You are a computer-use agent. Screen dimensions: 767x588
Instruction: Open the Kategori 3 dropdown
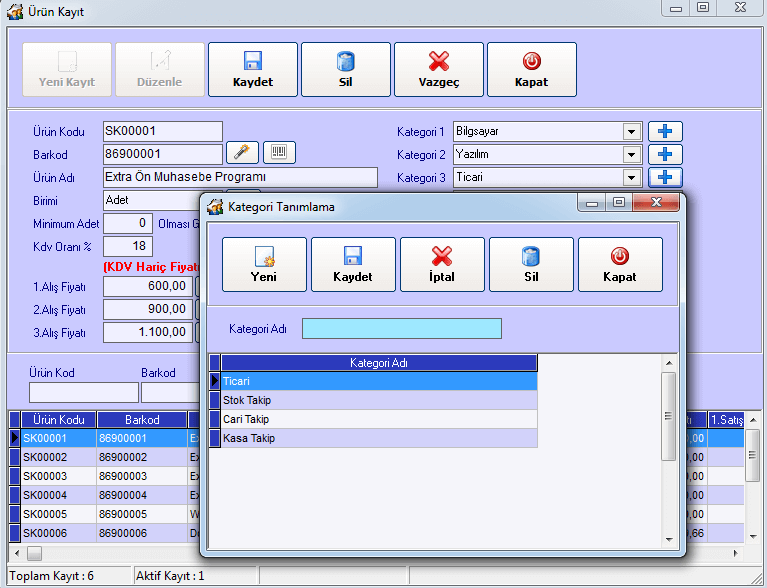[632, 178]
